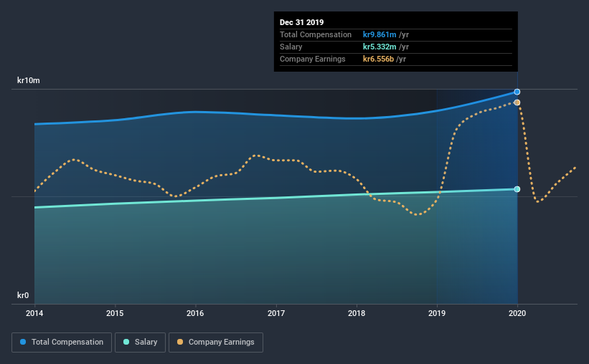The width and height of the screenshot is (589, 364).
Task: Click the orange Company Earnings data point
Action: [517, 102]
